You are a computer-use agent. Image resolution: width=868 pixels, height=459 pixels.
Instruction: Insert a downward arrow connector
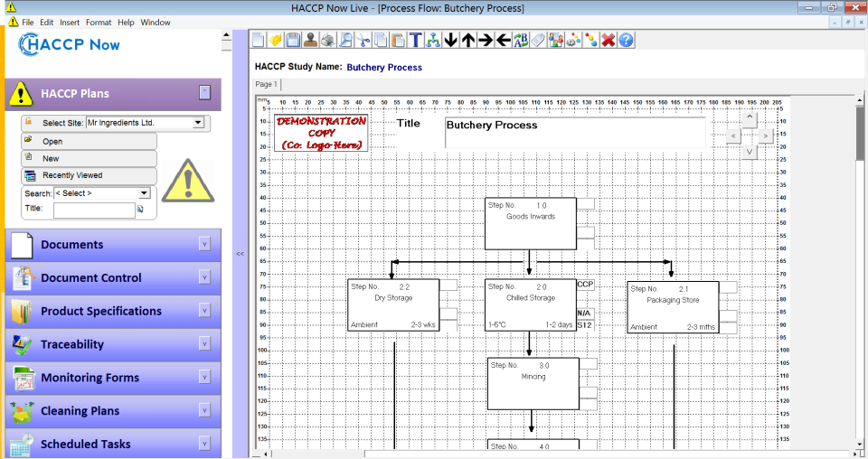450,40
